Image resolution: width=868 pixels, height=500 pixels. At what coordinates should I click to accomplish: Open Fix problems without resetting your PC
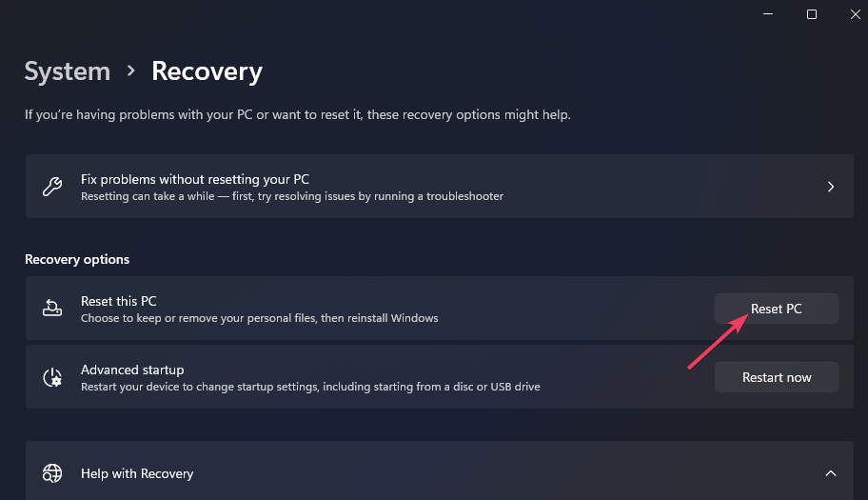pyautogui.click(x=195, y=179)
